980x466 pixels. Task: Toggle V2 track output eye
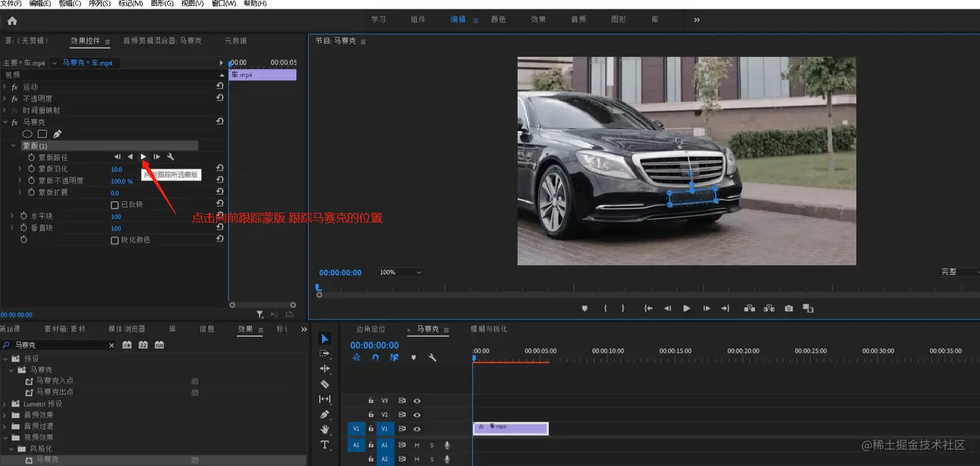pos(417,415)
